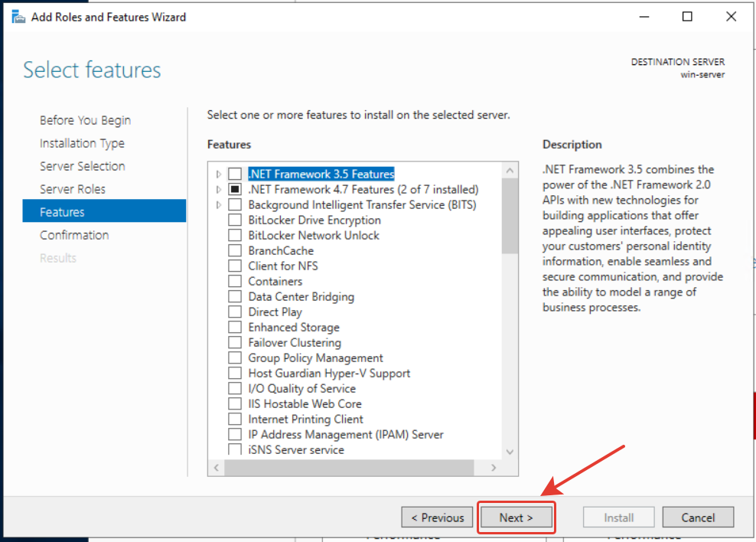Click the up arrow of features scrollbar
The height and width of the screenshot is (542, 756).
click(510, 171)
